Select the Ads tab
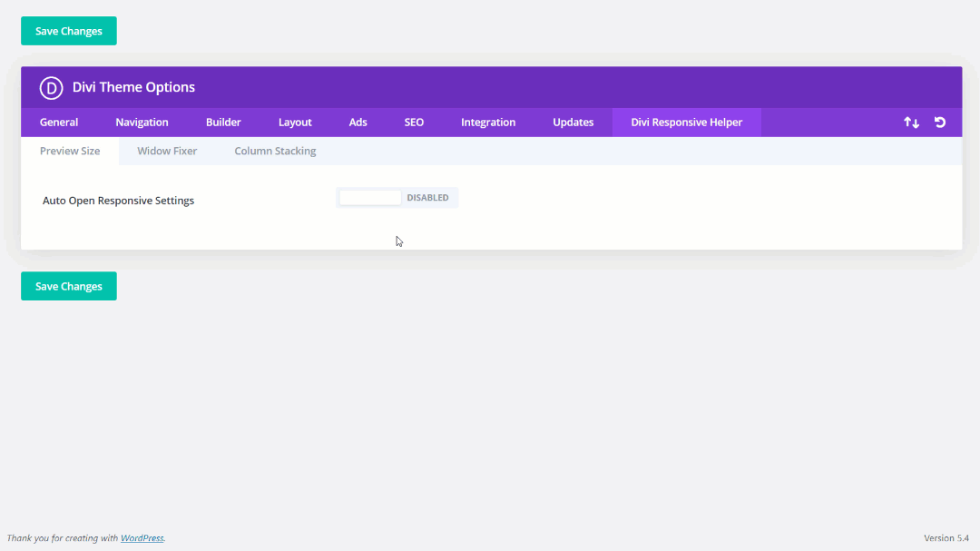 coord(358,122)
